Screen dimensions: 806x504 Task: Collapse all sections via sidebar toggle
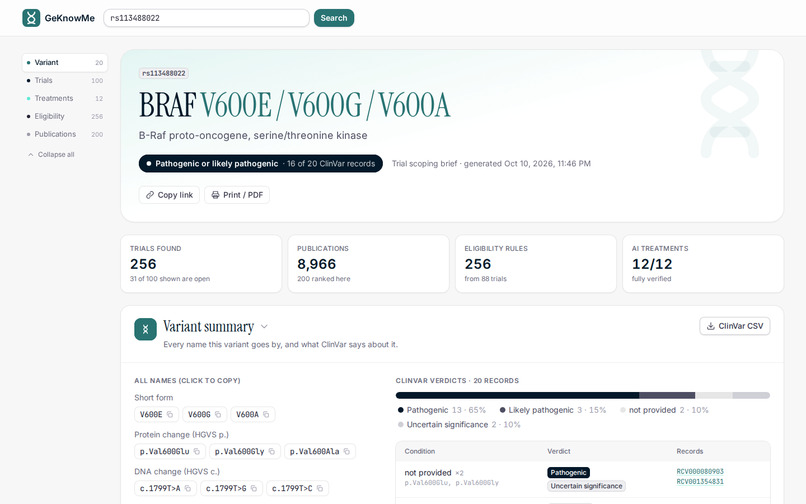pyautogui.click(x=51, y=154)
